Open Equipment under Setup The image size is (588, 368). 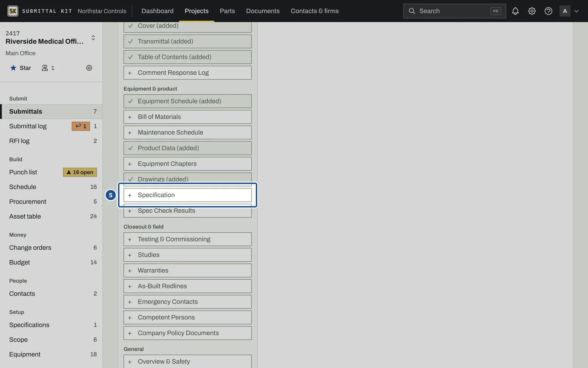51,354
